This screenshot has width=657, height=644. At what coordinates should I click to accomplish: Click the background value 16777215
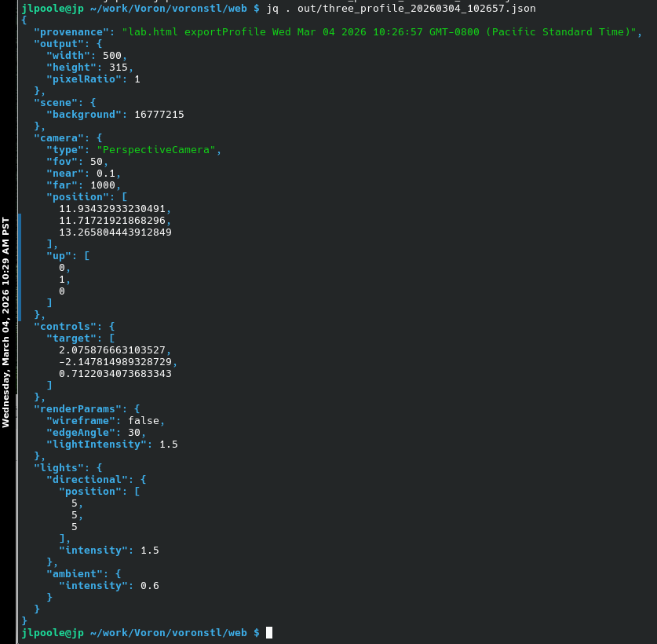pos(159,114)
